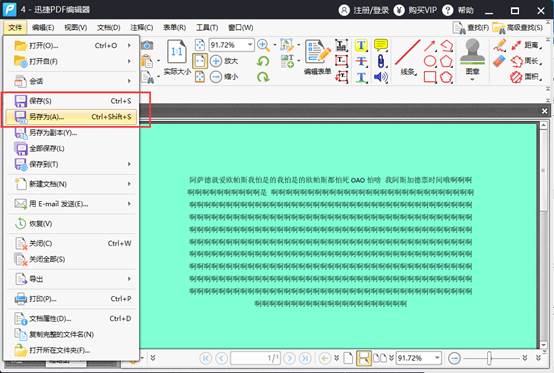This screenshot has width=554, height=373.
Task: Click the page number input field
Action: (x=255, y=358)
